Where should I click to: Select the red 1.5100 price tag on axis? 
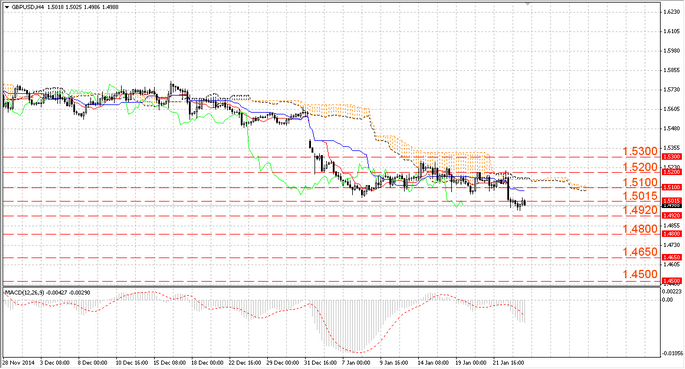tap(672, 187)
